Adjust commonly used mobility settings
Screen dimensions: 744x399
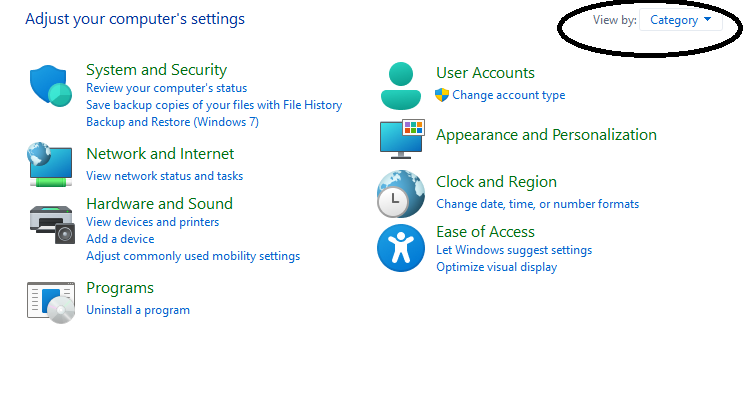[x=193, y=256]
